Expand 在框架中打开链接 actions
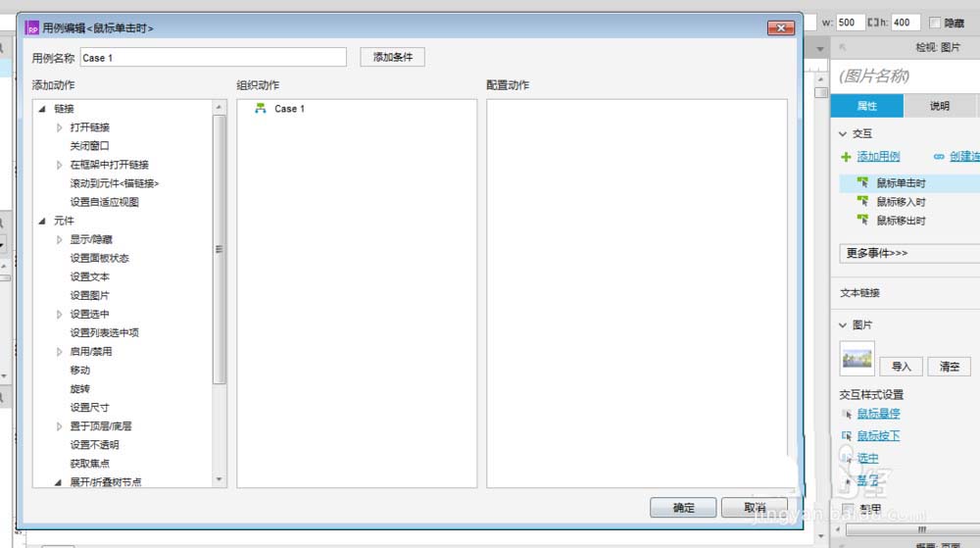 tap(60, 165)
